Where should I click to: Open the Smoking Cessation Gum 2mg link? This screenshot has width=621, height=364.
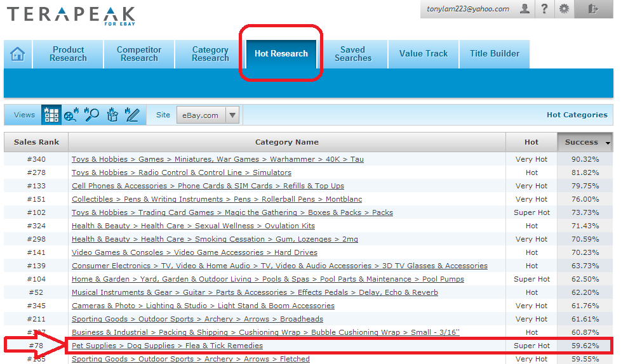215,239
